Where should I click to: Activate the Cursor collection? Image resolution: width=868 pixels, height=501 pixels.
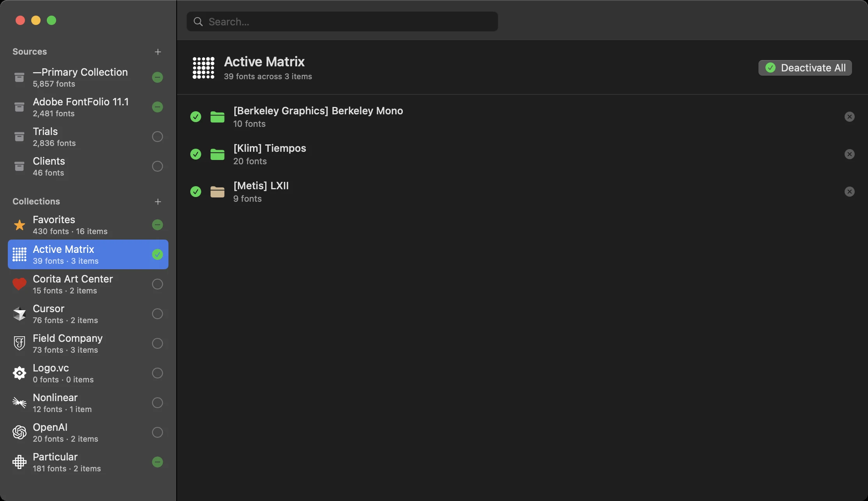[x=157, y=314]
